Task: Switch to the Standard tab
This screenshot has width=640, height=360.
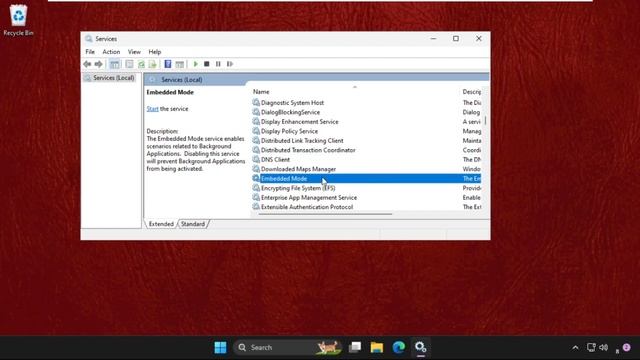Action: pyautogui.click(x=193, y=224)
